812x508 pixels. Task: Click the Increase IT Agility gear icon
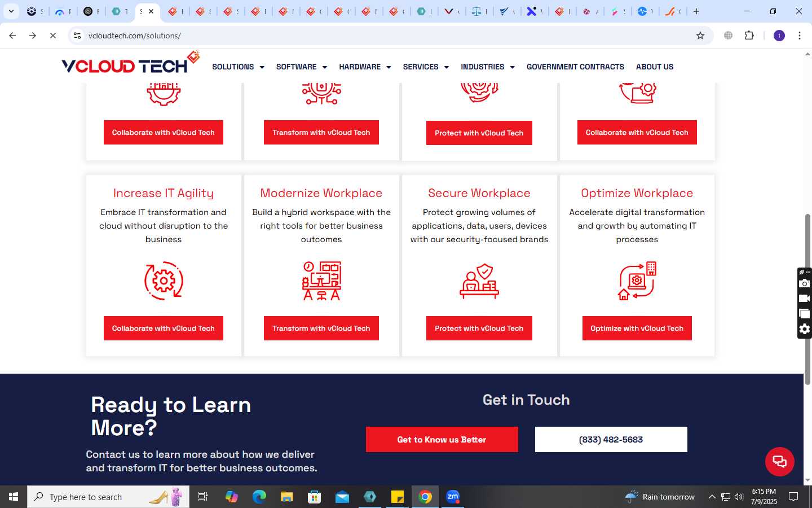click(164, 281)
